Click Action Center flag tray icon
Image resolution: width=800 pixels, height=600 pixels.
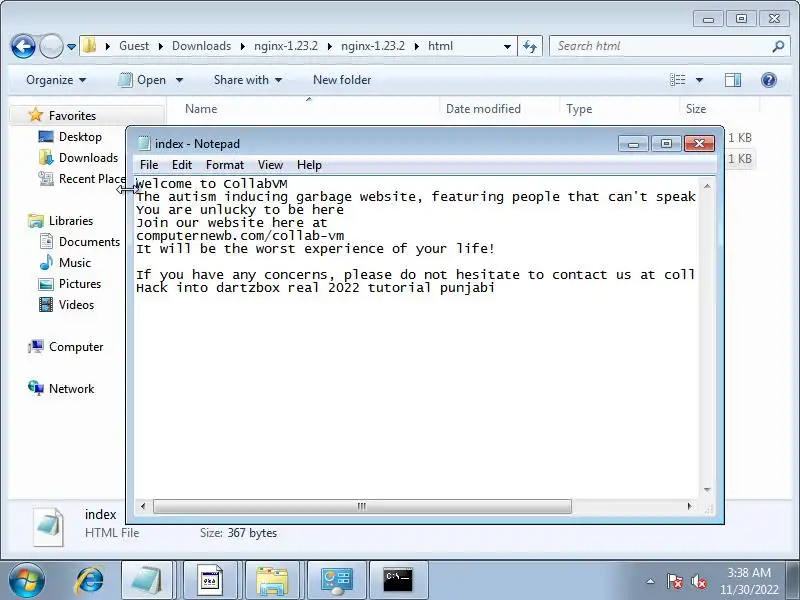point(674,581)
